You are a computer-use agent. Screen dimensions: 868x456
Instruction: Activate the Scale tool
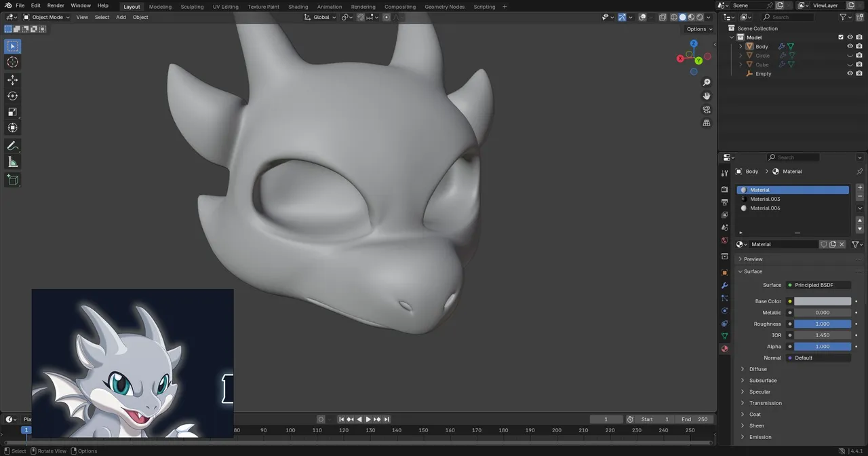[x=12, y=112]
